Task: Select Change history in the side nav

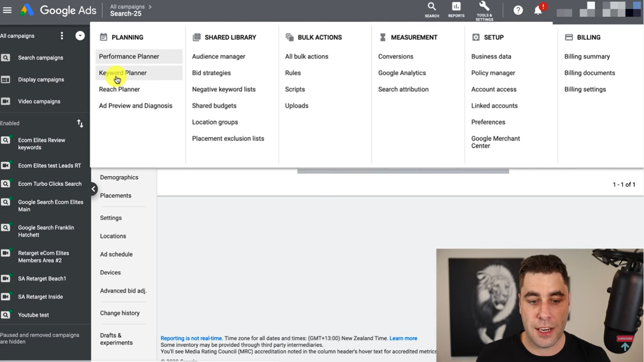Action: pos(120,313)
